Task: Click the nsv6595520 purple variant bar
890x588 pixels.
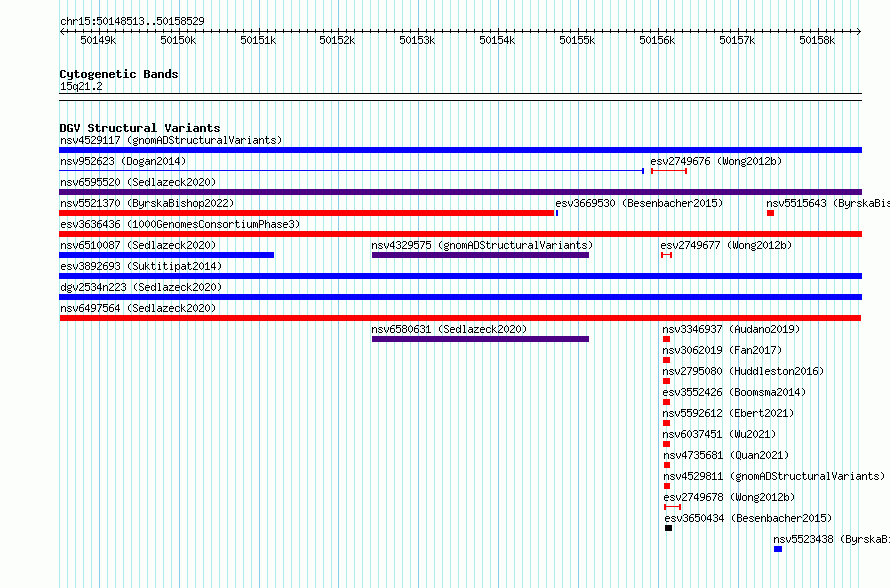Action: click(x=460, y=192)
